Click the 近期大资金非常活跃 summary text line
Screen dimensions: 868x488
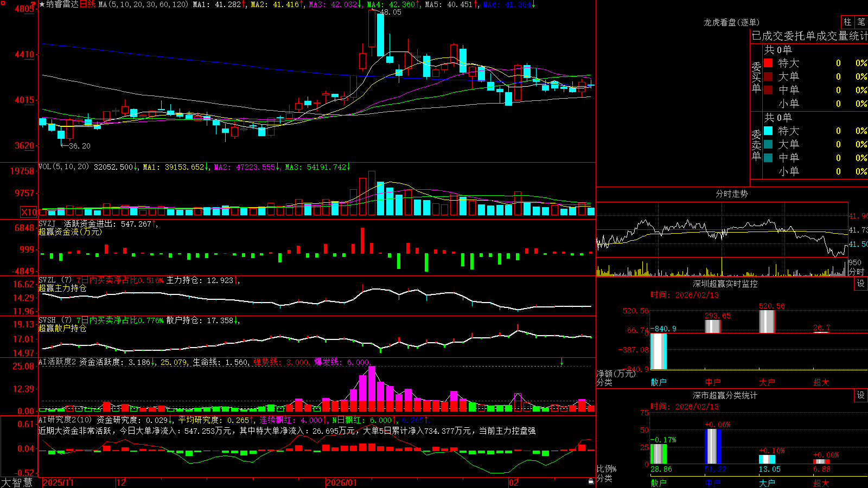tap(287, 431)
